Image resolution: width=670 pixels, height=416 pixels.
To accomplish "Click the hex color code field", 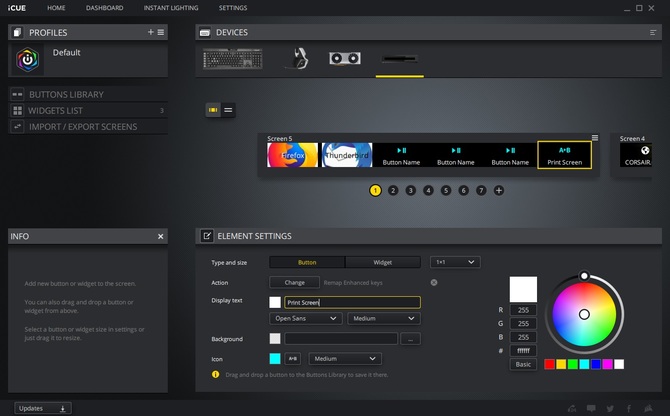I will click(x=523, y=351).
